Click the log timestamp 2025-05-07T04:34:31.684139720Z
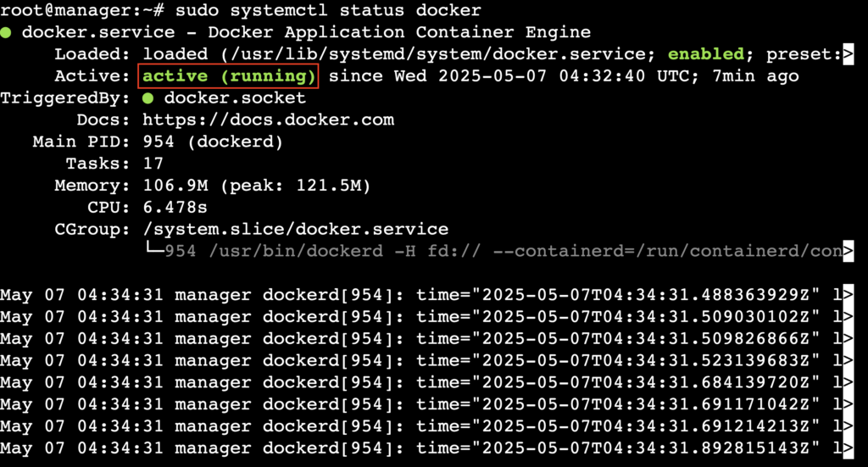This screenshot has width=868, height=467. pyautogui.click(x=647, y=383)
